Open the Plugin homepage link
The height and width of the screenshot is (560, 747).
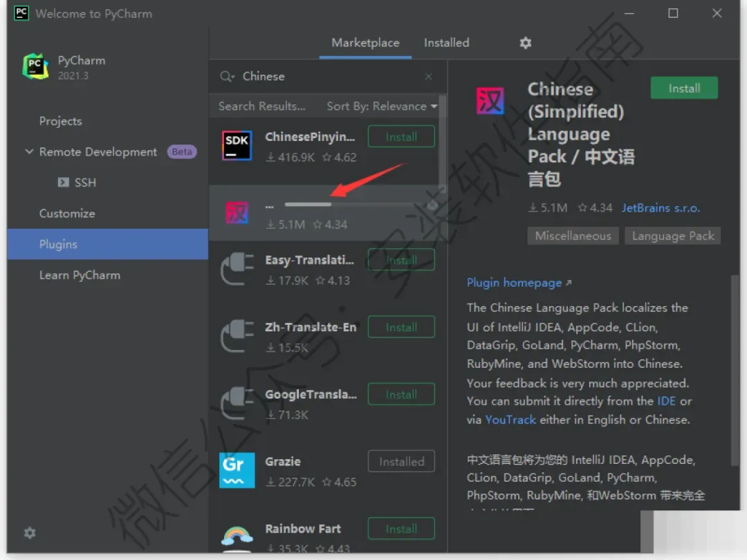[519, 283]
